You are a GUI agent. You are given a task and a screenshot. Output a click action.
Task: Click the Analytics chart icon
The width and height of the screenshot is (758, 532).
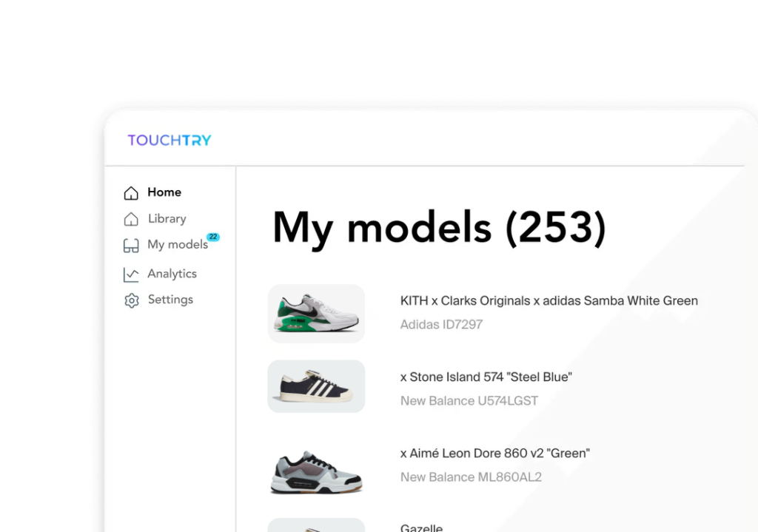tap(131, 275)
